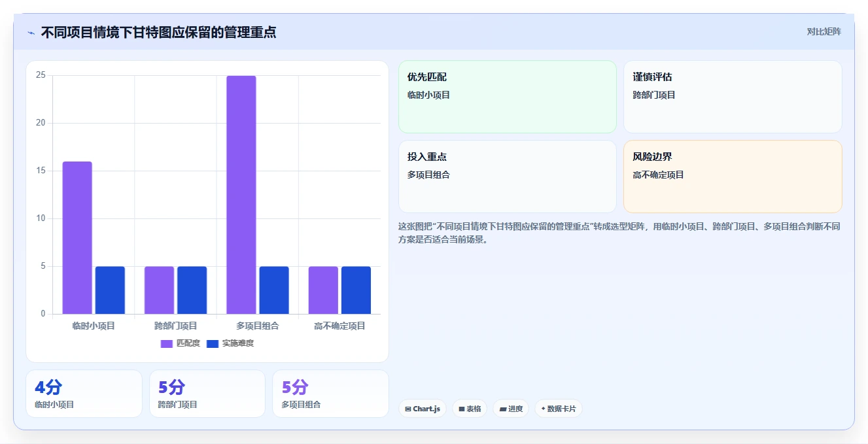The width and height of the screenshot is (868, 444).
Task: Click 跨部门项目 text in the 谨慎评估 card
Action: tap(654, 95)
